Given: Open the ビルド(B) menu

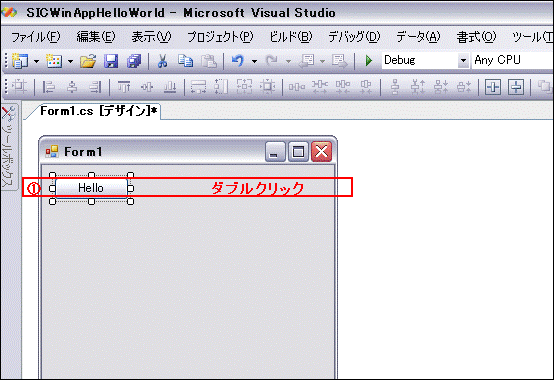Looking at the screenshot, I should pyautogui.click(x=291, y=37).
